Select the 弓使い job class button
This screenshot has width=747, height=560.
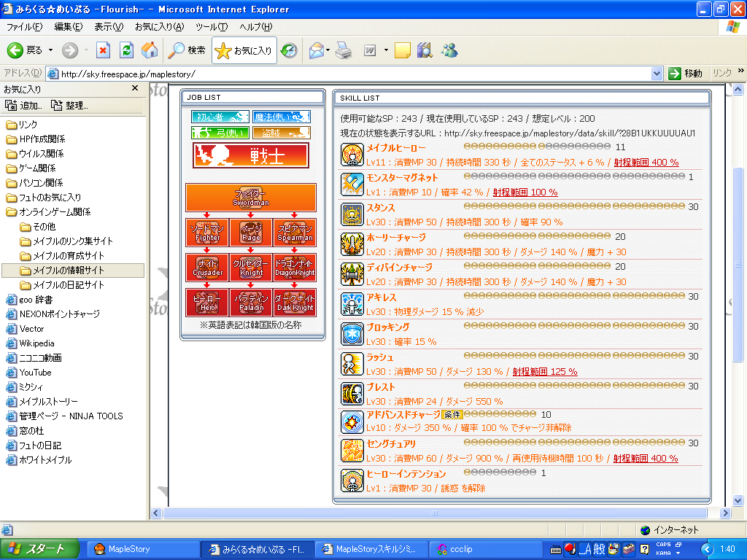[220, 133]
